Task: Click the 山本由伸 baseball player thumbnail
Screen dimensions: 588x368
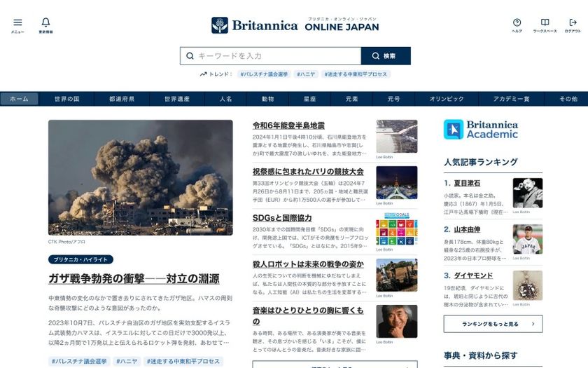Action: tap(528, 239)
